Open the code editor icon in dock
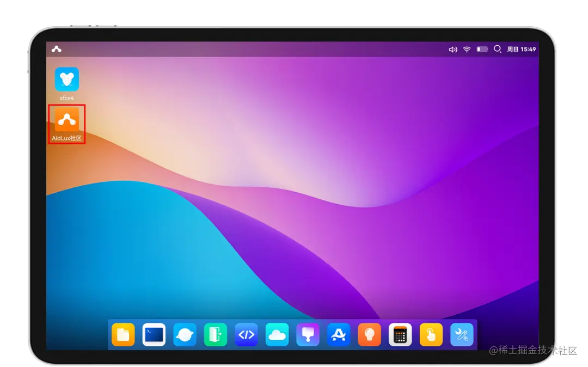The image size is (588, 367). click(247, 334)
